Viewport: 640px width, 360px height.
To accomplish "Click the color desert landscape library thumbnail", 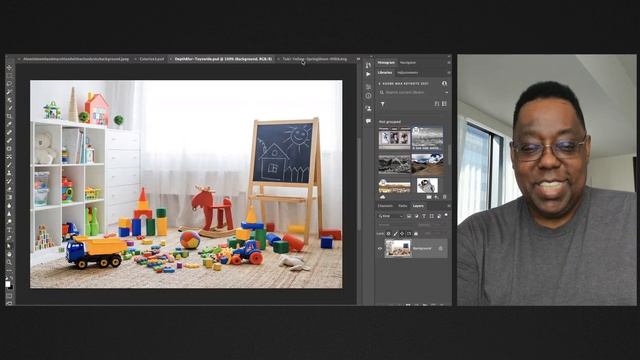I will (x=427, y=164).
